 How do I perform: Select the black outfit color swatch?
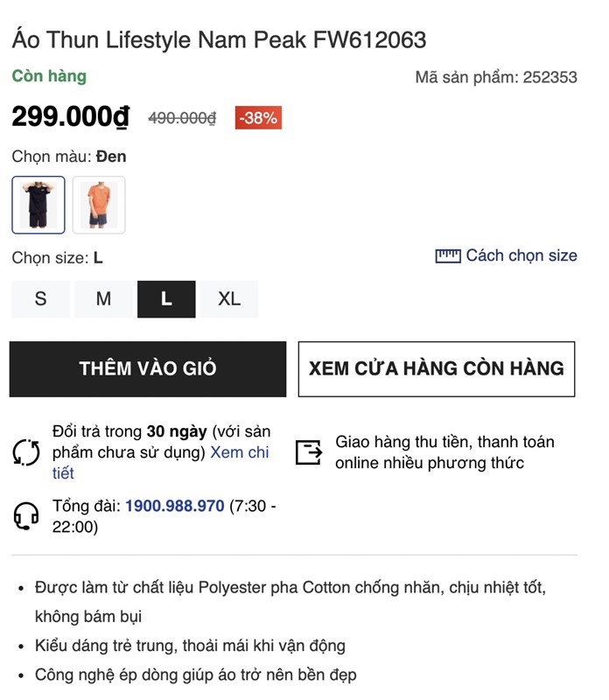click(38, 204)
